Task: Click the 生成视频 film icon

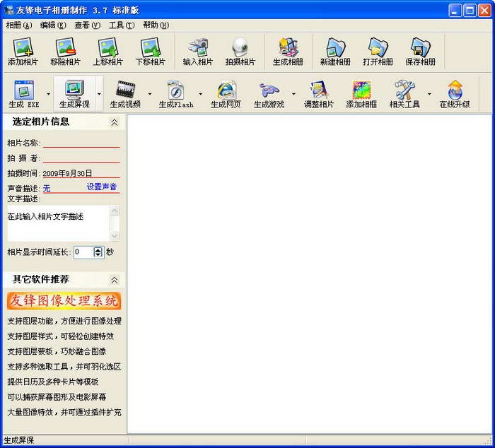Action: [125, 94]
